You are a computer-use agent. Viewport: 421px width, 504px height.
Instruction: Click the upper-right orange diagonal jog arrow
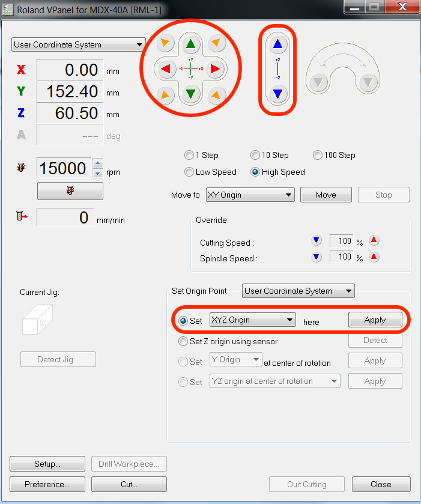(217, 43)
